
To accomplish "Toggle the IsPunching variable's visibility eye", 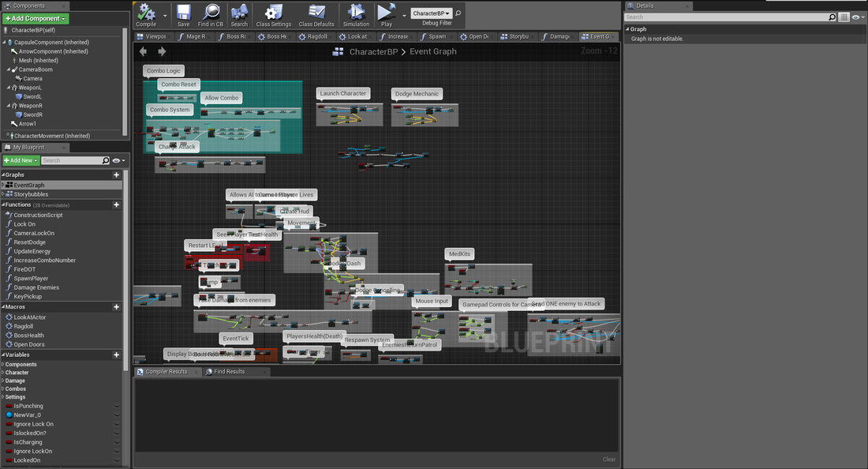I will (117, 406).
